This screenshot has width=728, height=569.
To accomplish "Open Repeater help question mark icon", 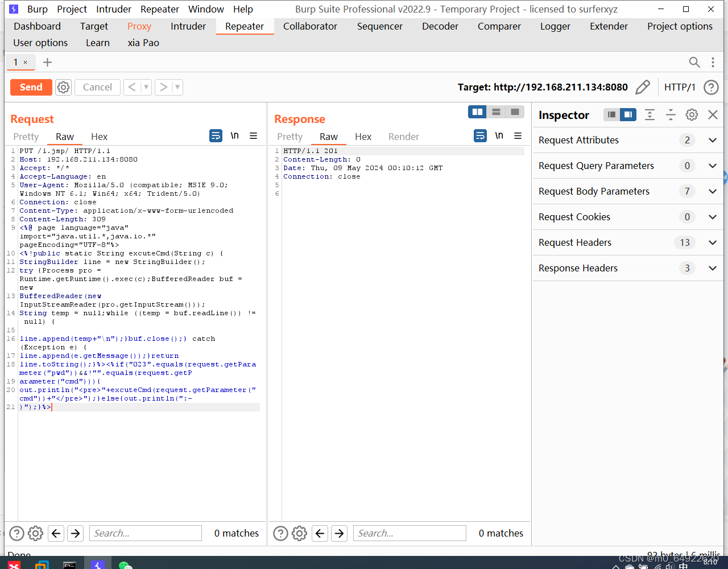I will tap(711, 87).
